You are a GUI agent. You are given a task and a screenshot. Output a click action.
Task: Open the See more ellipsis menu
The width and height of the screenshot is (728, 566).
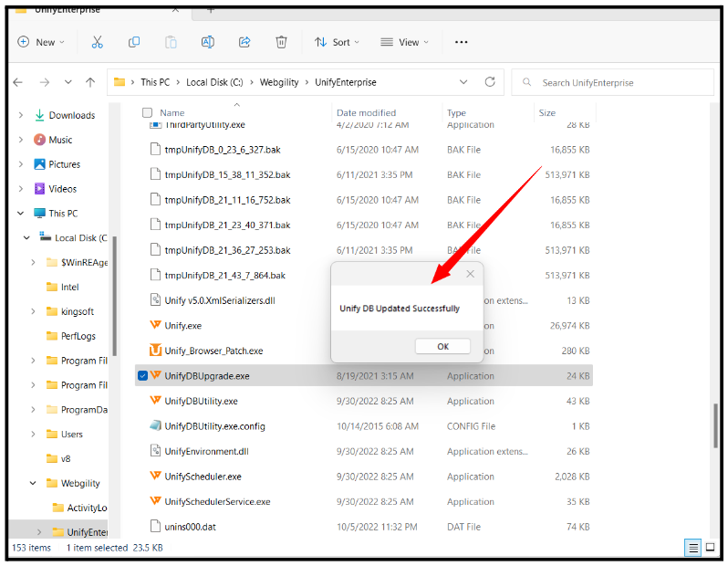(461, 42)
